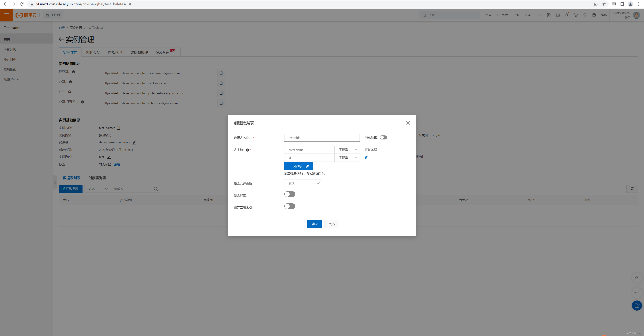Click the refresh icon above table list
644x336 pixels.
[x=632, y=189]
